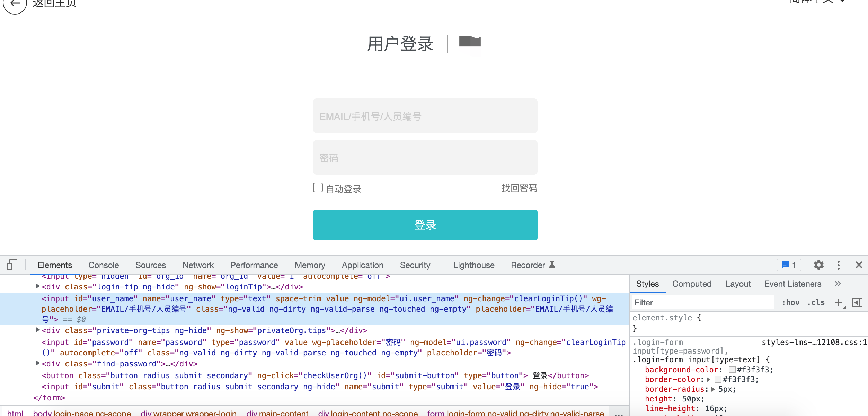The width and height of the screenshot is (868, 416).
Task: Open the Application tab
Action: click(x=363, y=265)
